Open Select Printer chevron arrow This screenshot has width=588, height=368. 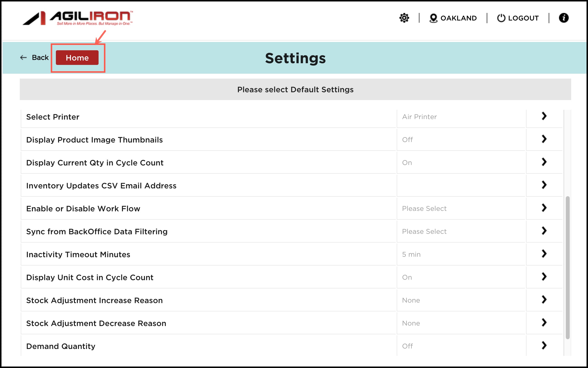(x=544, y=116)
